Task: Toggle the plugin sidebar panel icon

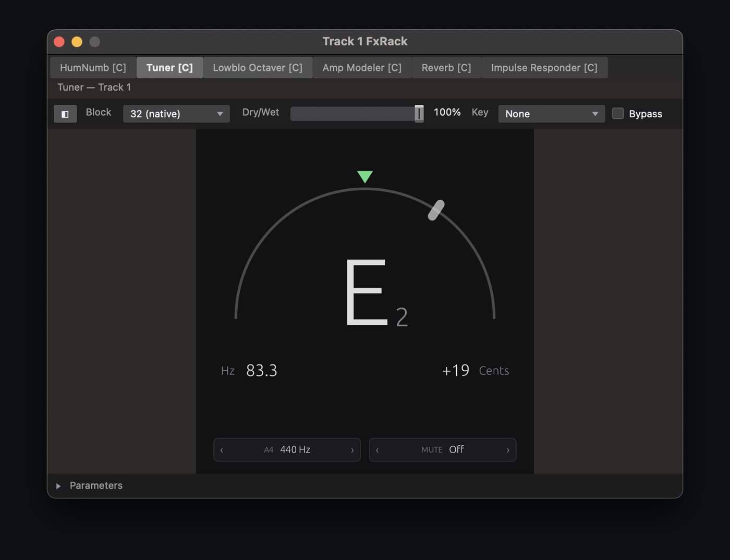Action: tap(65, 114)
